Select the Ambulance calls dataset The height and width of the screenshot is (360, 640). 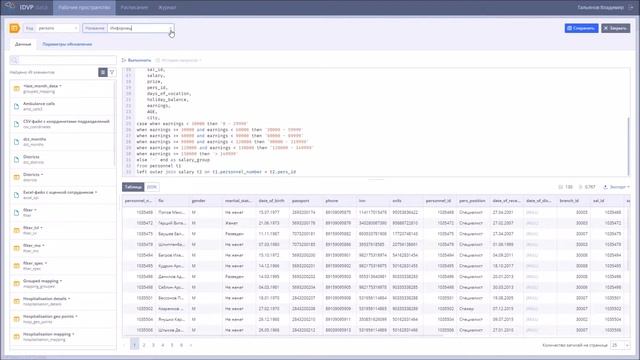pyautogui.click(x=62, y=106)
